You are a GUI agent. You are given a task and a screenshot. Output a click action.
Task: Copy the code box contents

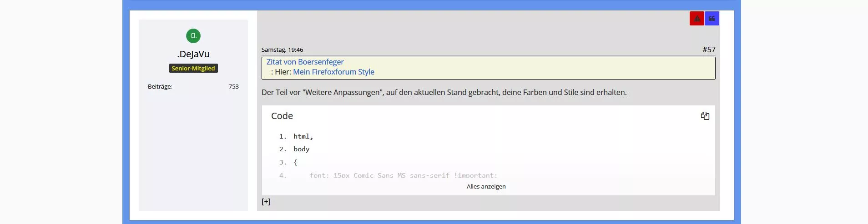[705, 116]
